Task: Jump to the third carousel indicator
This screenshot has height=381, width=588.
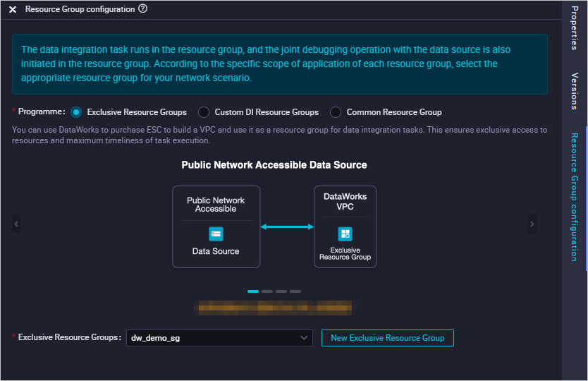Action: pyautogui.click(x=281, y=291)
